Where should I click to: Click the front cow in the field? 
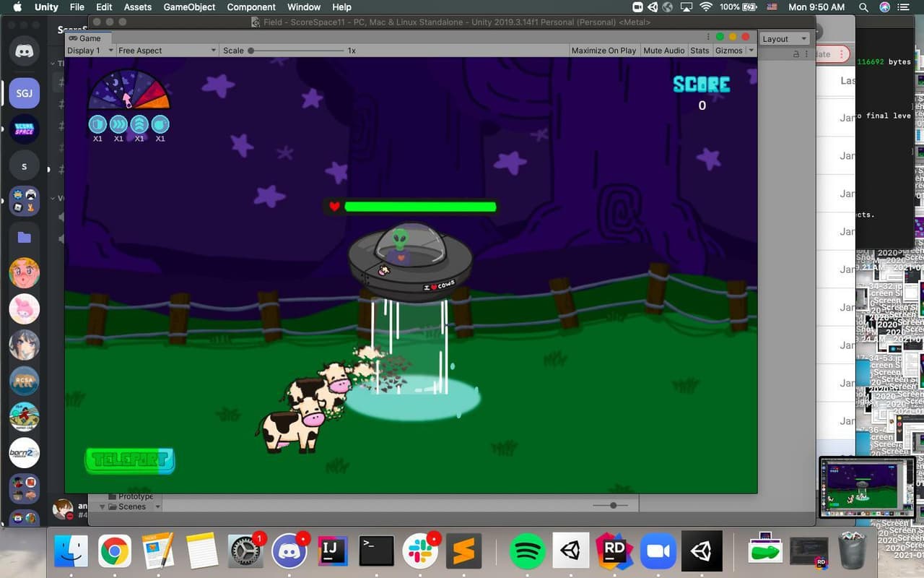[x=292, y=425]
